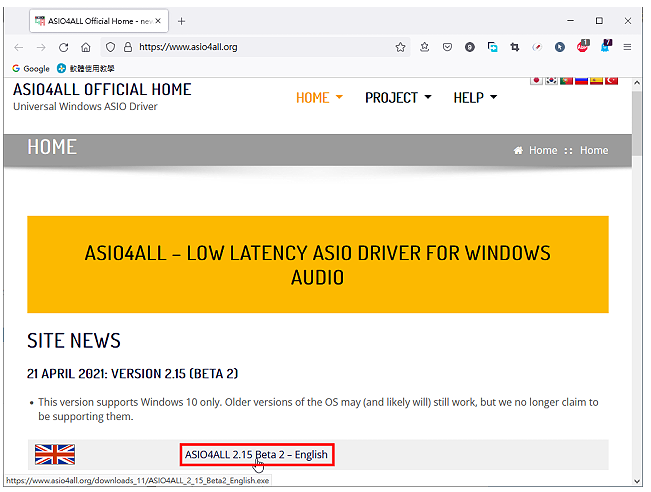Switch site language via Korean flag
The image size is (651, 492).
pyautogui.click(x=551, y=81)
